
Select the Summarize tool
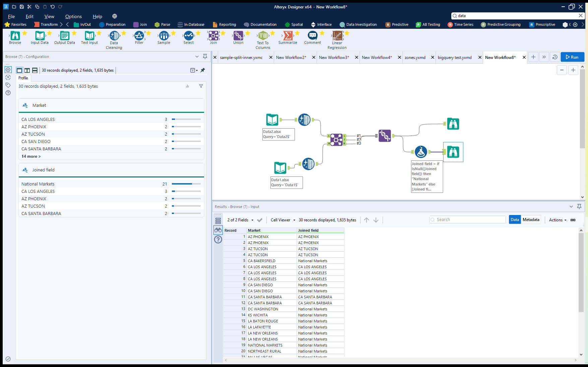tap(287, 36)
